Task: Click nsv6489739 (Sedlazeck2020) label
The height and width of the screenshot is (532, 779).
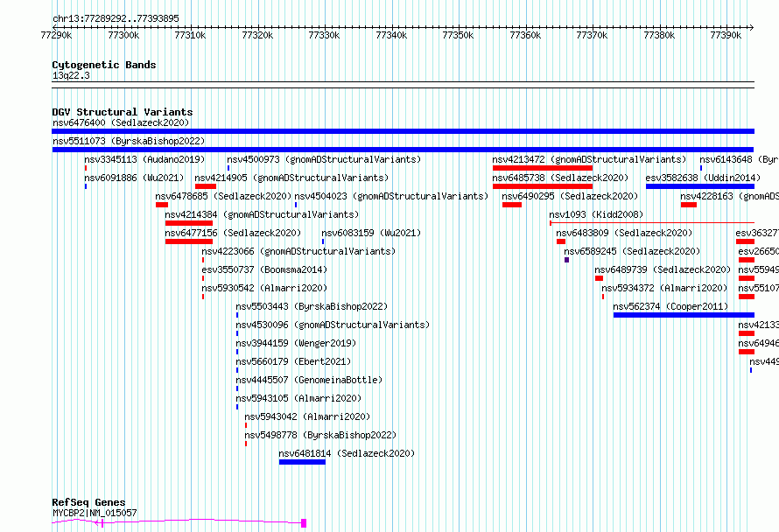Action: pos(663,269)
